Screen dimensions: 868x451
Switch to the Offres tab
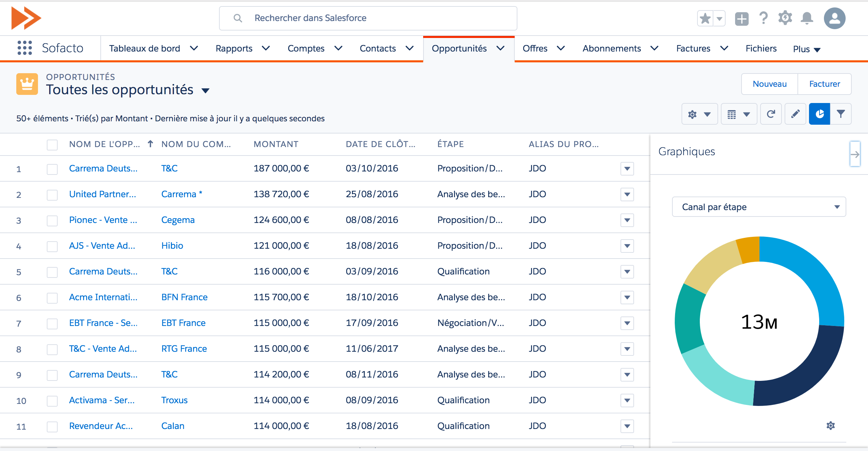tap(535, 48)
